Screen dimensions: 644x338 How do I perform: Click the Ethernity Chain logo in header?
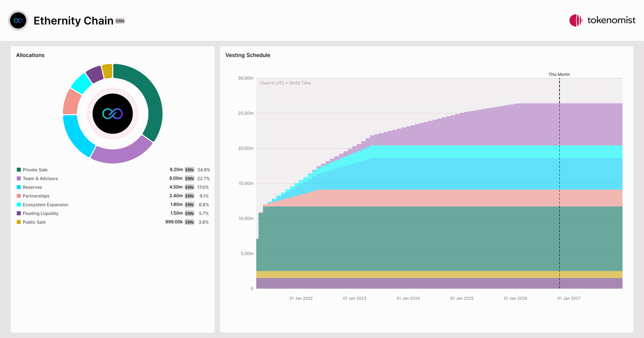point(18,20)
